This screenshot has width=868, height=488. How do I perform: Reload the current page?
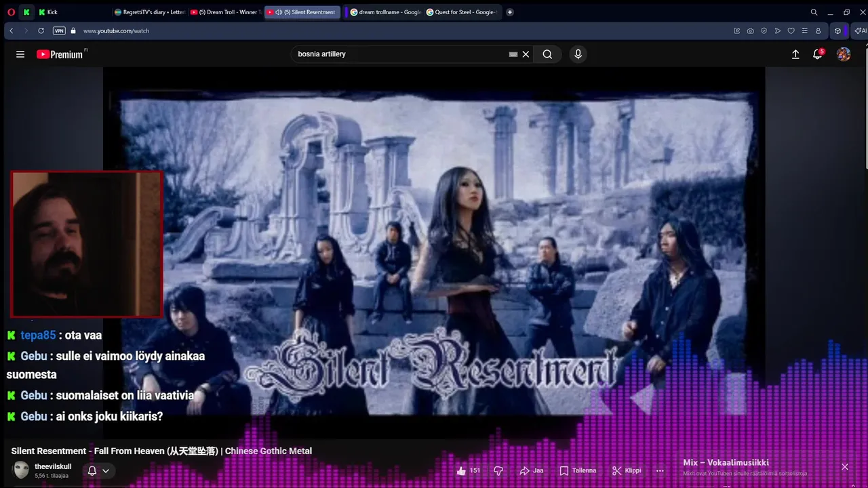[x=41, y=30]
